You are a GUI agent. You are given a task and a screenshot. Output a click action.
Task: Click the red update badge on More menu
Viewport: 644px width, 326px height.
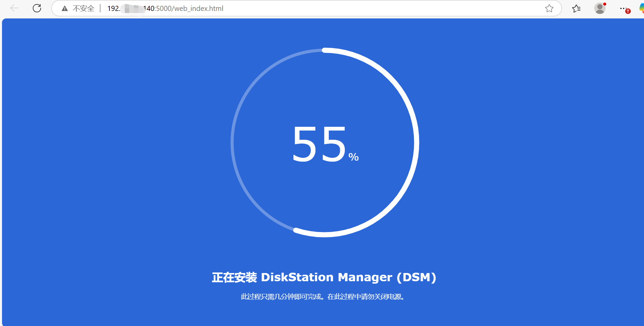click(628, 11)
